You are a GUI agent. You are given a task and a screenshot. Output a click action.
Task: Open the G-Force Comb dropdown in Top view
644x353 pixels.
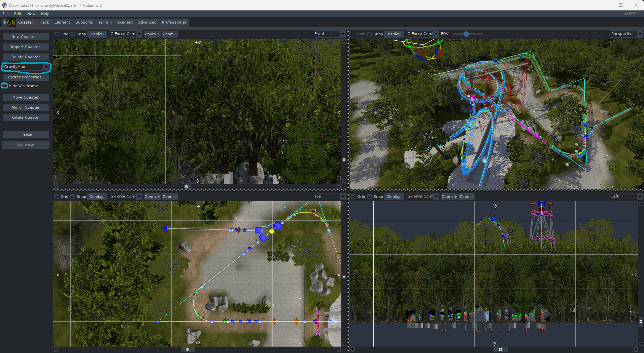click(x=126, y=197)
